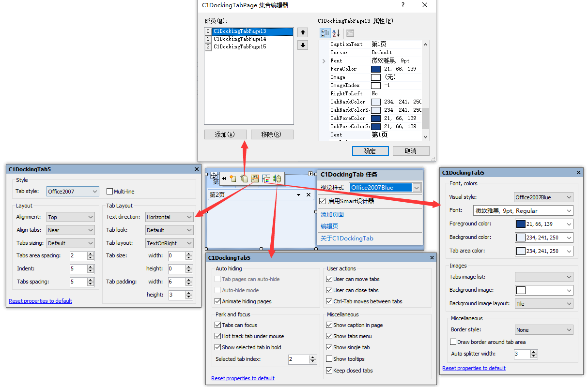
Task: Confirm with the 确定 button
Action: [371, 151]
